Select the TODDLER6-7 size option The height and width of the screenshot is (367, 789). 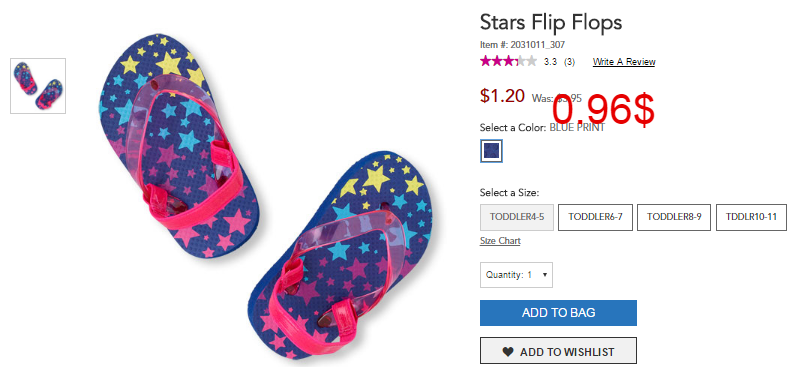(x=595, y=217)
